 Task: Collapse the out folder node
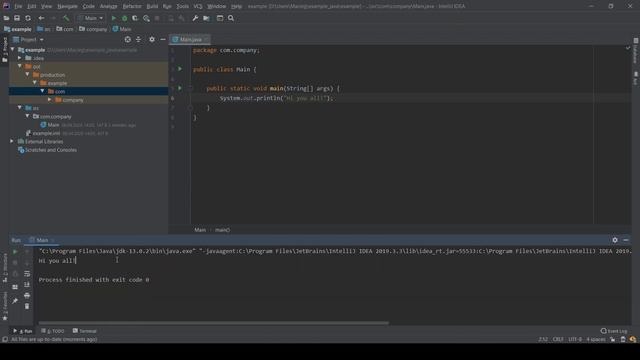[x=20, y=66]
